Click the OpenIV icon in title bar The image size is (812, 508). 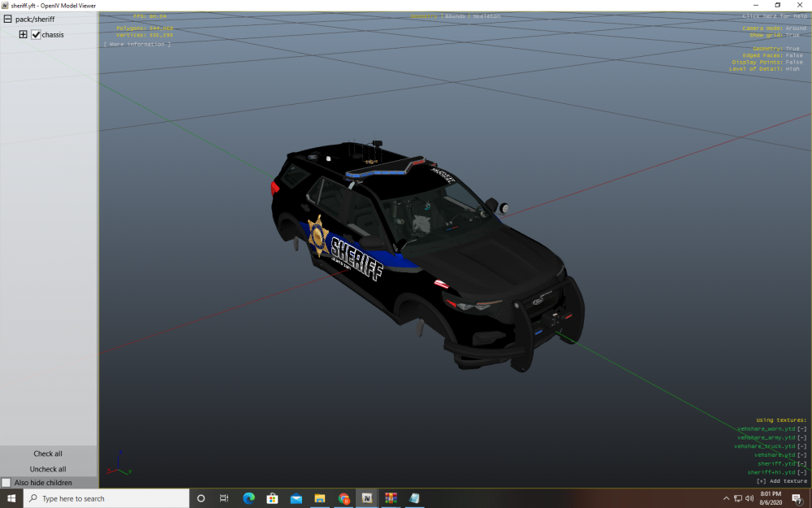pos(5,5)
